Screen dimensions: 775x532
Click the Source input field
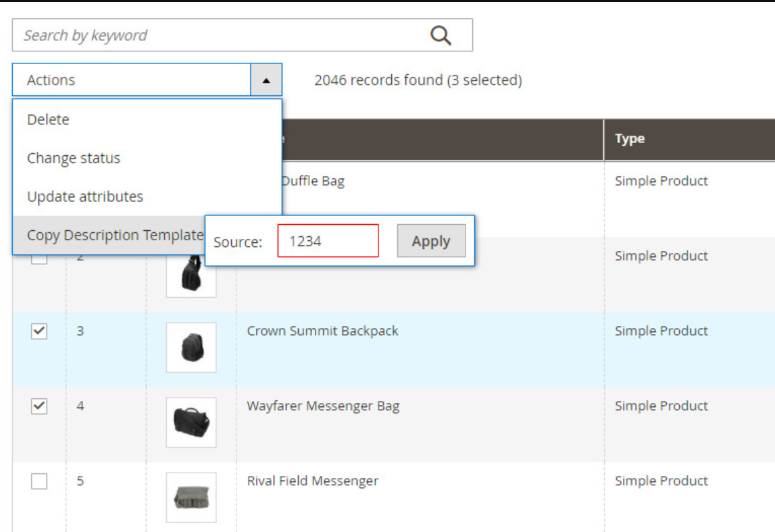click(x=328, y=241)
